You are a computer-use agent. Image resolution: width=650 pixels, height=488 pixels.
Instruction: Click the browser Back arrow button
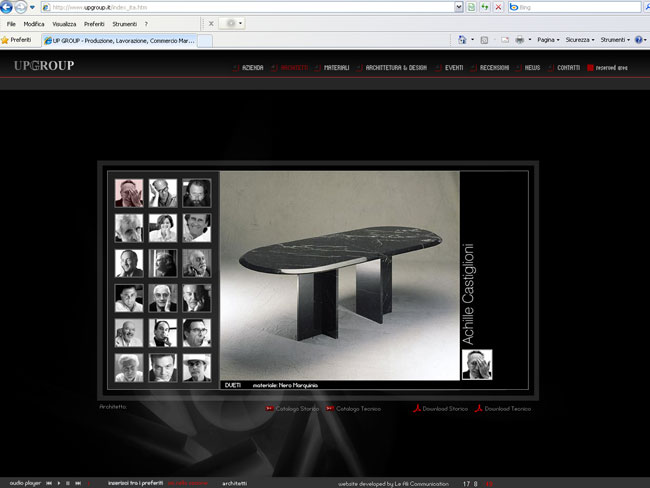(x=6, y=6)
